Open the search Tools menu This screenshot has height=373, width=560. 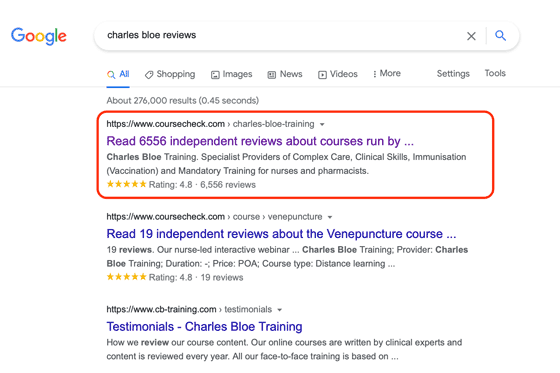click(495, 73)
